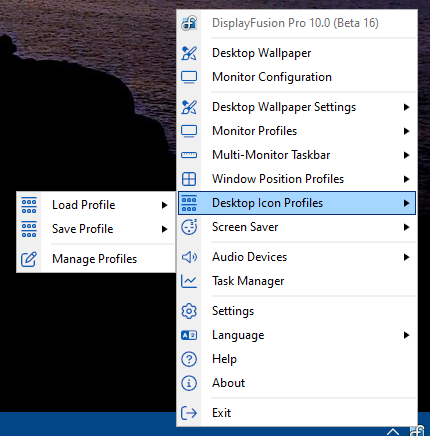Click the Desktop Wallpaper paintbrush icon
The width and height of the screenshot is (430, 436).
point(189,53)
